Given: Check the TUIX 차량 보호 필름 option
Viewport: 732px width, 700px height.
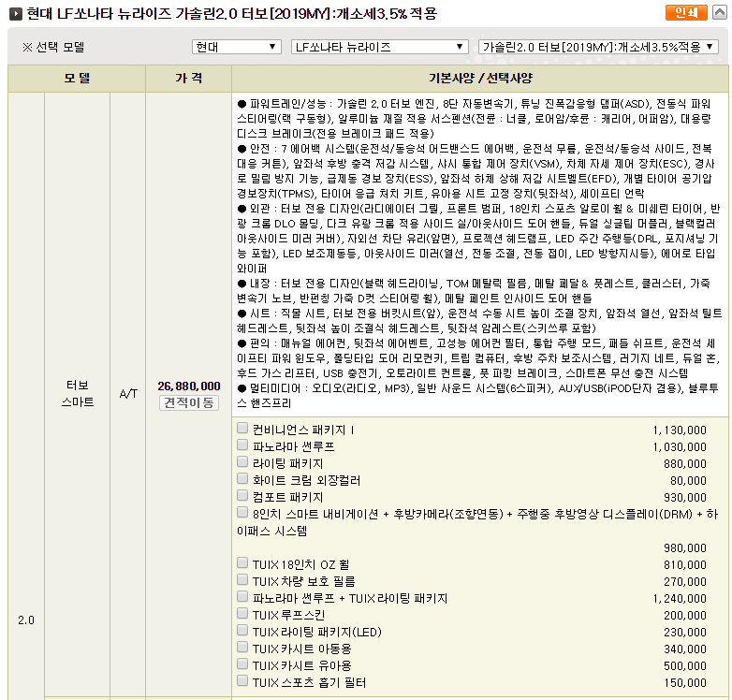Looking at the screenshot, I should pos(242,579).
